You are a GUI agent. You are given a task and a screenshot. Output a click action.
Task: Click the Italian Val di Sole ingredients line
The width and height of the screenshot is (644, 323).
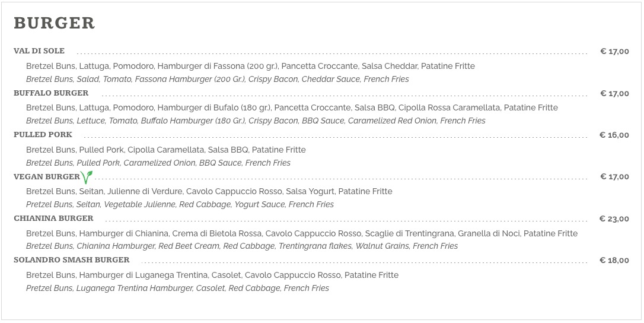point(250,66)
